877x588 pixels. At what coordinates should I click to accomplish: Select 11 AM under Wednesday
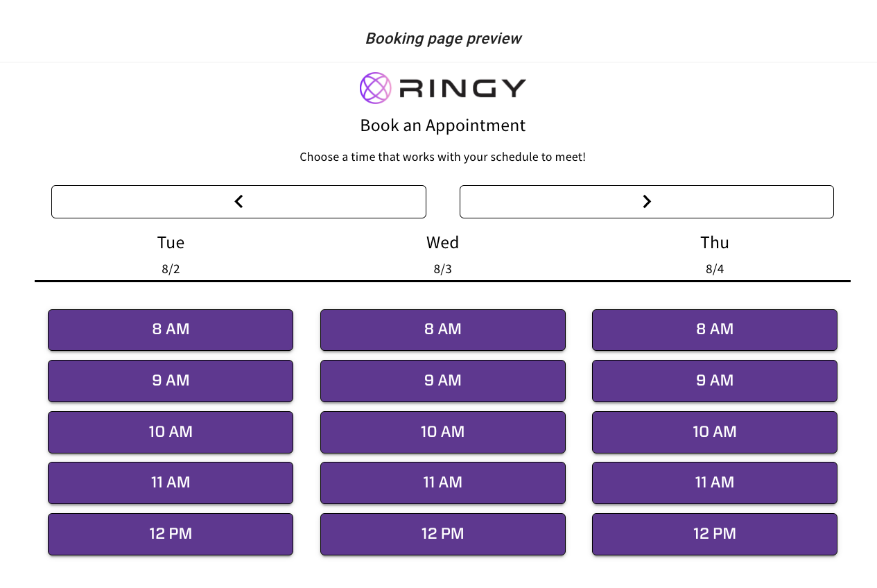[443, 483]
